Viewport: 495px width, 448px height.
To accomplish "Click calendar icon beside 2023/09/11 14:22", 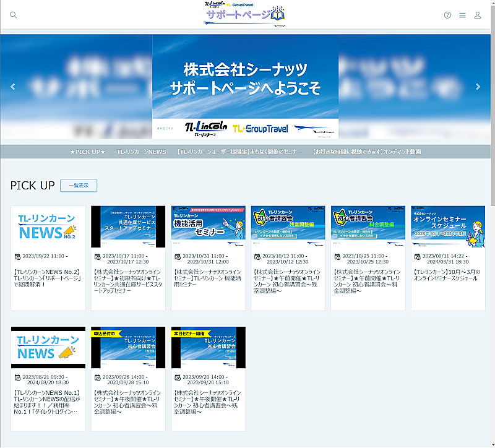I will click(417, 256).
